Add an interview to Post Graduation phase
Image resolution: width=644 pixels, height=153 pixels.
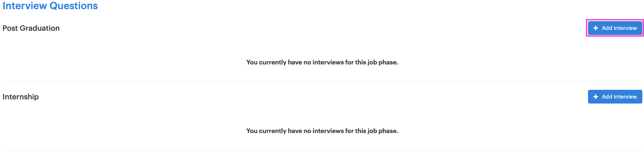click(x=615, y=28)
